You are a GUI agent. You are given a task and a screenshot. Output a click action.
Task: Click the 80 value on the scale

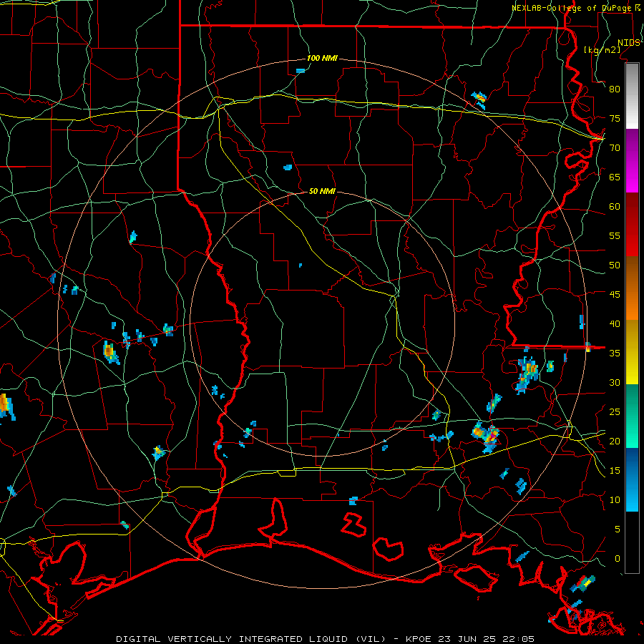[x=615, y=89]
